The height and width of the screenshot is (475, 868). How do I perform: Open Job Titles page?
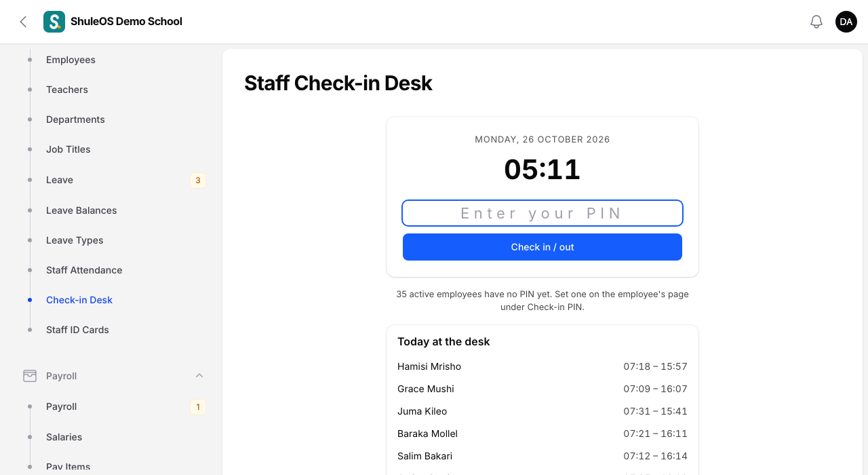68,149
